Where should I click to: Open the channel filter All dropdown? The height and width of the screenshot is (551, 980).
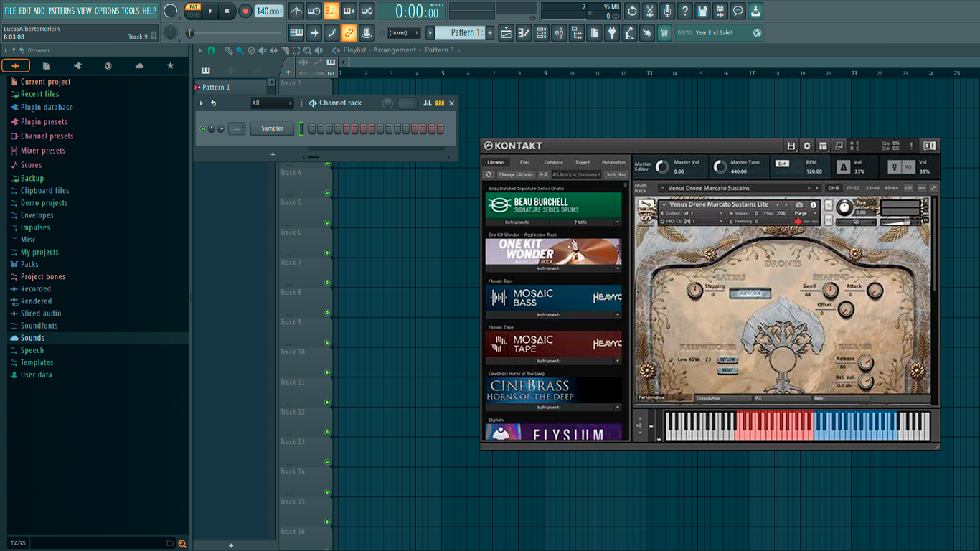coord(271,103)
